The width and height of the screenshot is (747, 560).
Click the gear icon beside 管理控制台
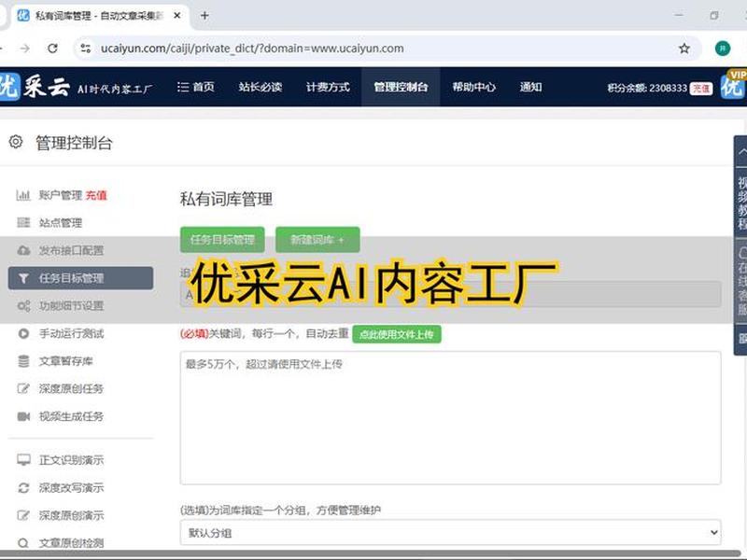(x=16, y=142)
